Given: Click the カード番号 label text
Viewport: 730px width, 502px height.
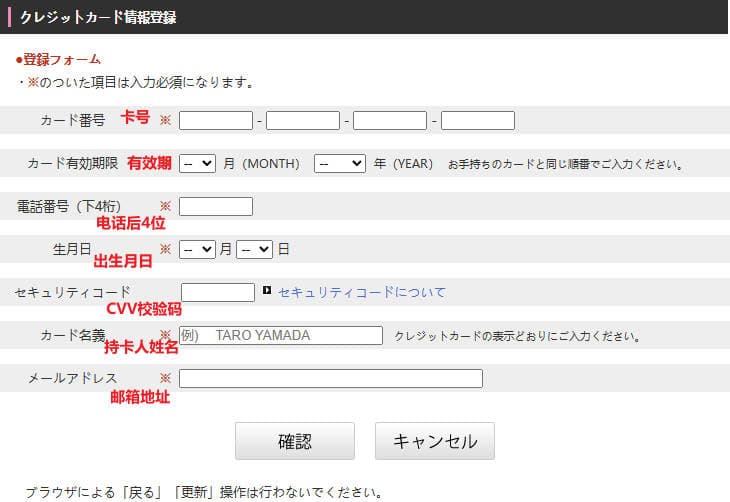Looking at the screenshot, I should pos(73,120).
